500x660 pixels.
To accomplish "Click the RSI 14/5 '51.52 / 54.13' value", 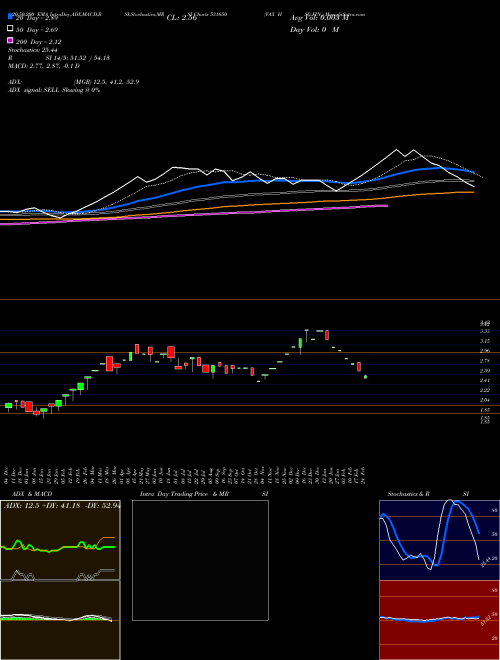I will (x=90, y=58).
